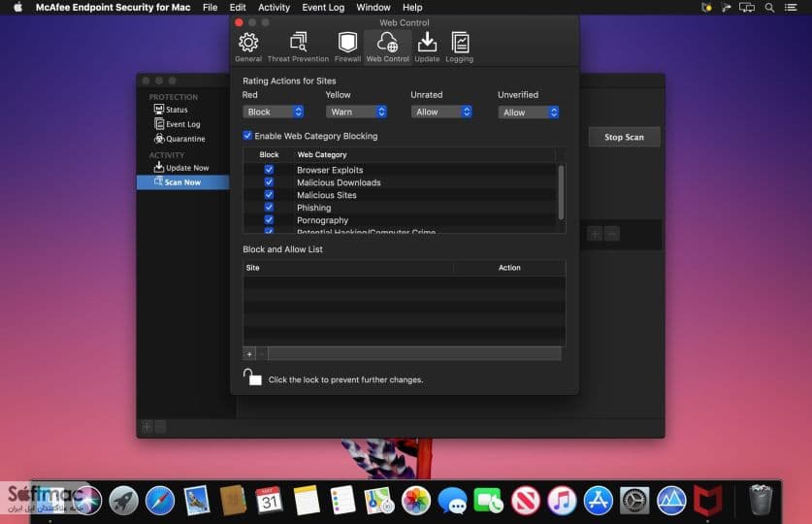Image resolution: width=812 pixels, height=524 pixels.
Task: Open News app in the dock
Action: point(525,501)
